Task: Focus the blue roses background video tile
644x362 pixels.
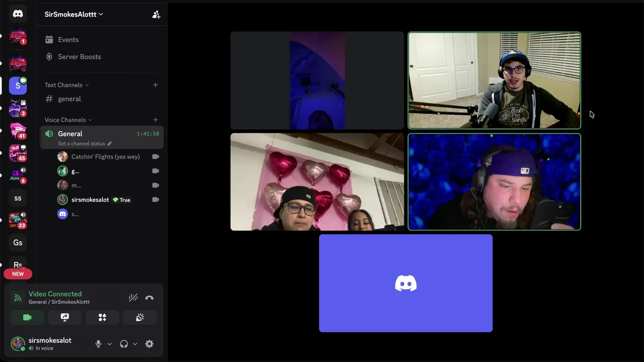Action: [494, 182]
